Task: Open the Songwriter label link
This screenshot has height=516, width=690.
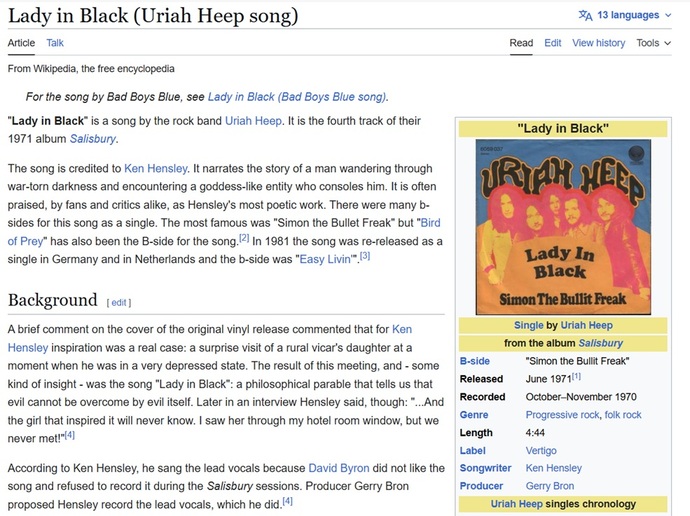Action: click(485, 468)
